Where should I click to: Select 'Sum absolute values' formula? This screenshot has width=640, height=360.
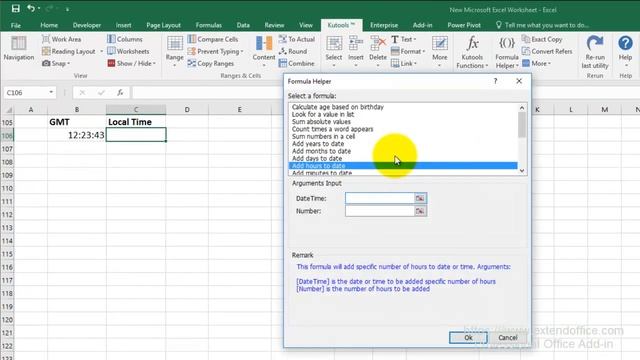[x=403, y=122]
